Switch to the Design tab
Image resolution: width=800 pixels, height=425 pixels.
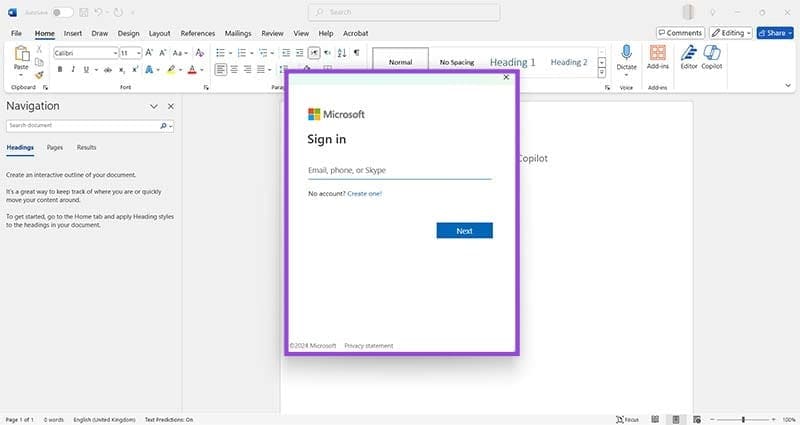(129, 33)
